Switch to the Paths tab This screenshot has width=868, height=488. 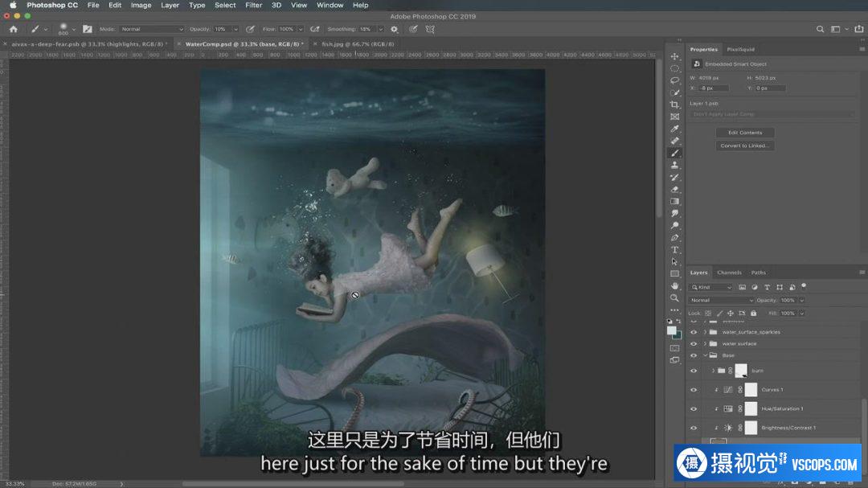[x=759, y=273]
